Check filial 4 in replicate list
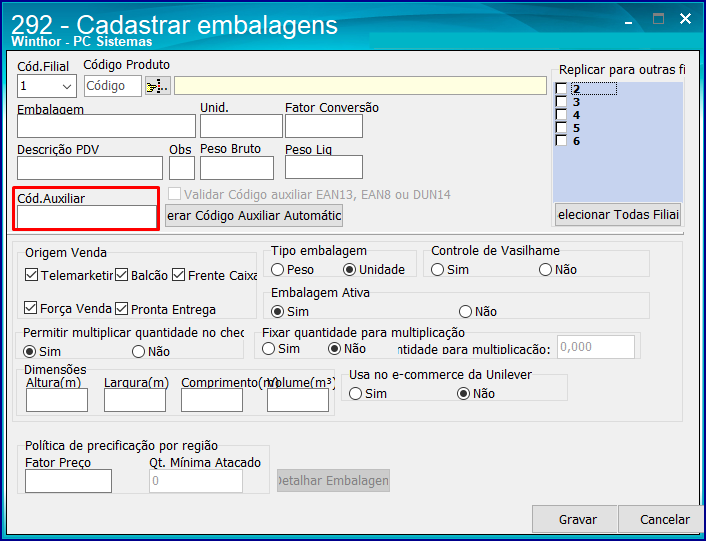The height and width of the screenshot is (541, 706). (x=561, y=115)
